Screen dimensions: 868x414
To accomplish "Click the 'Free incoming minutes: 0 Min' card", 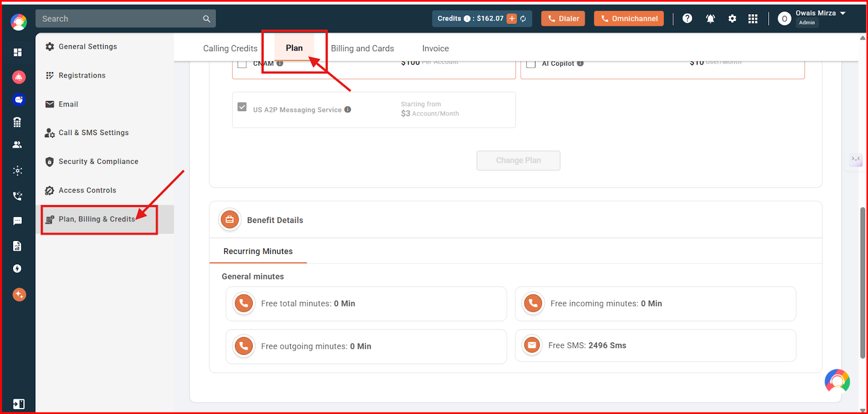I will tap(655, 304).
